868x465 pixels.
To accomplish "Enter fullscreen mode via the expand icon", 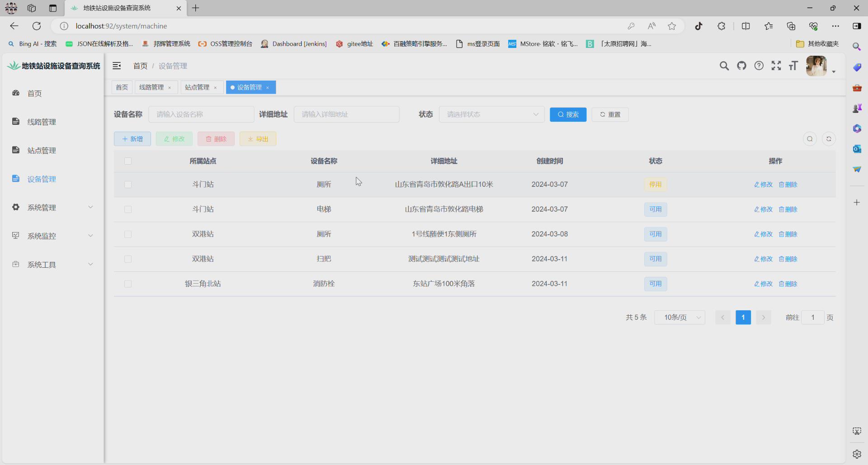I will 776,66.
